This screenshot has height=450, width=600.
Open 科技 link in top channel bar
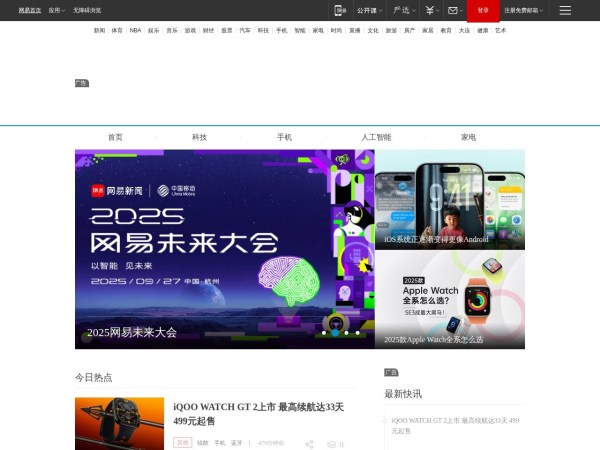pyautogui.click(x=263, y=30)
